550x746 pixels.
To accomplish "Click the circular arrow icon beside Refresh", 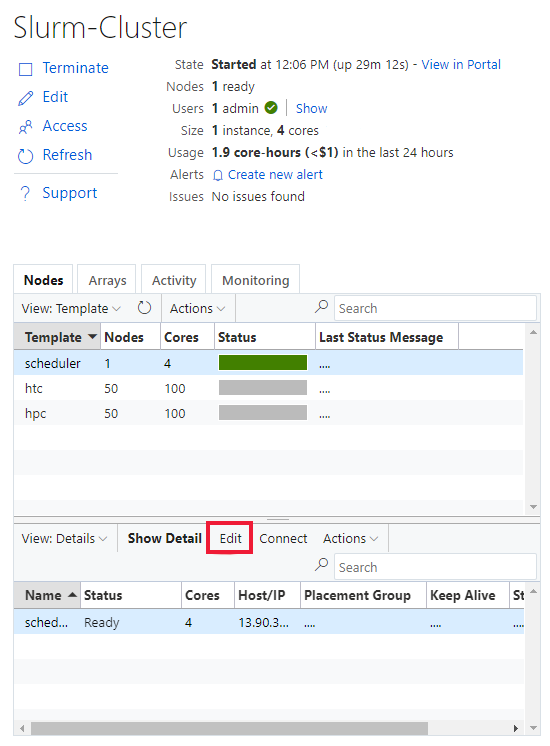I will pyautogui.click(x=25, y=156).
